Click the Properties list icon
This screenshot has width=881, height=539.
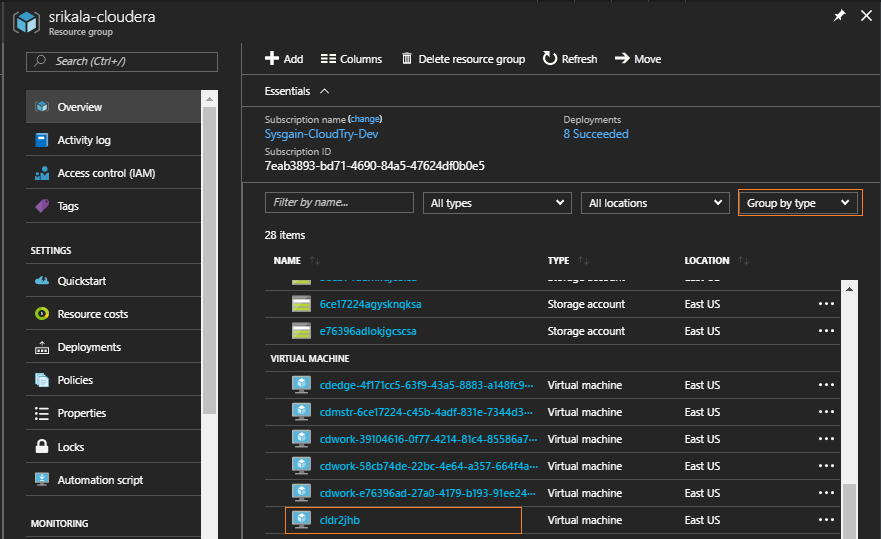click(42, 413)
